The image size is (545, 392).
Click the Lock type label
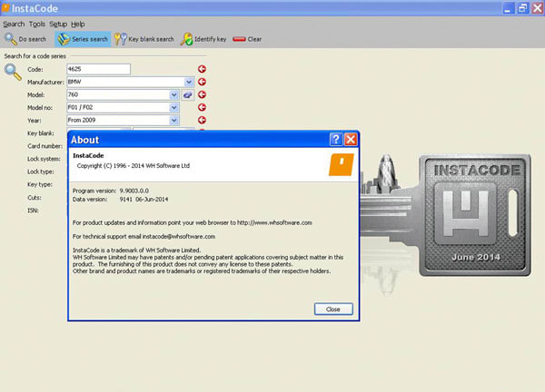pyautogui.click(x=41, y=171)
